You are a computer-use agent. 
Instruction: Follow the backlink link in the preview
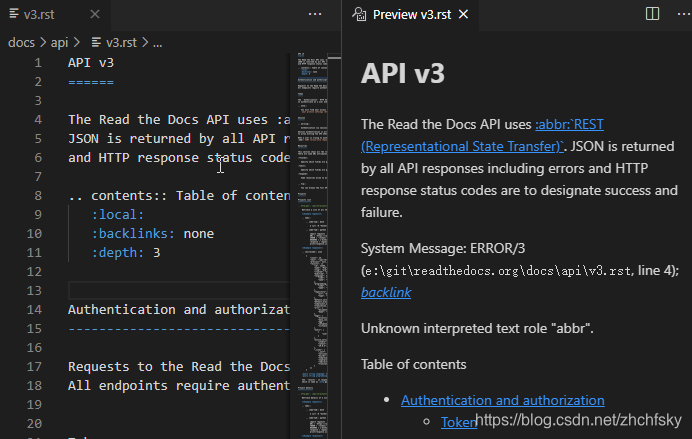pyautogui.click(x=386, y=293)
